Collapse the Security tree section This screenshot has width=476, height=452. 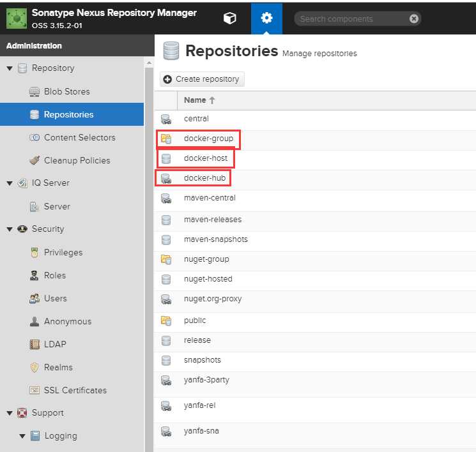10,229
